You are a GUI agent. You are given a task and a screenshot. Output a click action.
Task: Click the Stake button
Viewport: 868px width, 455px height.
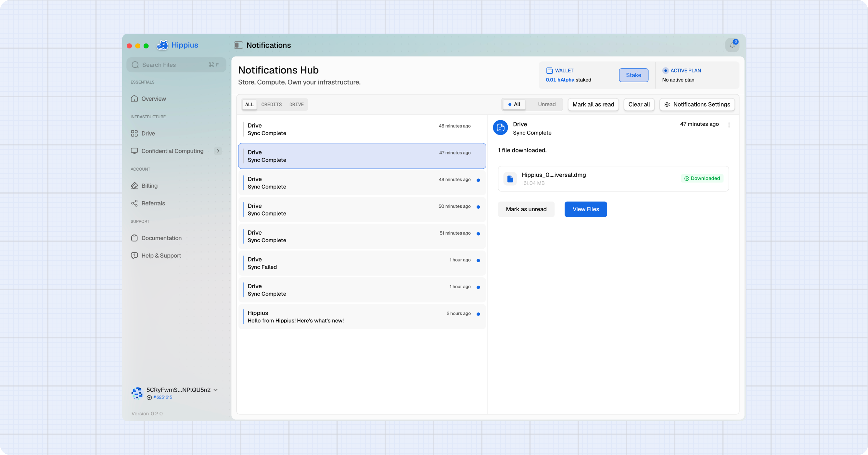[x=633, y=75]
